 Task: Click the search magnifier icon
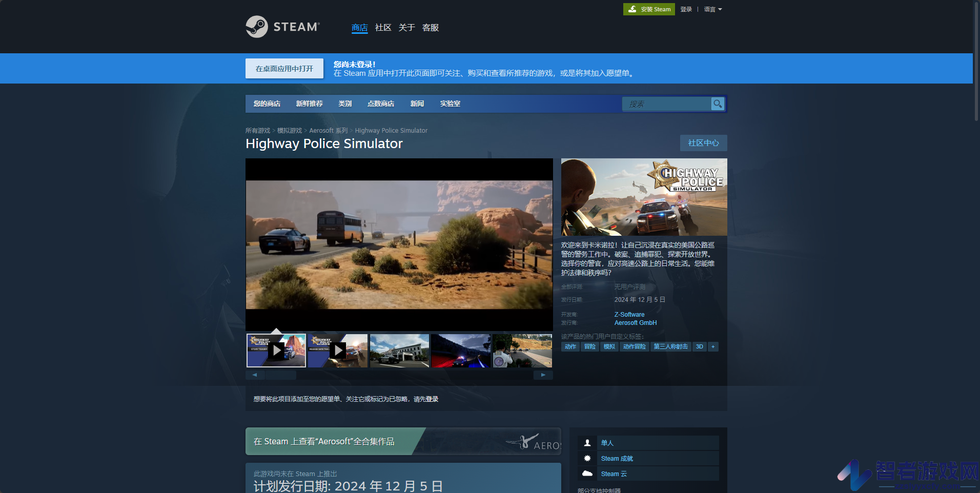click(x=718, y=104)
